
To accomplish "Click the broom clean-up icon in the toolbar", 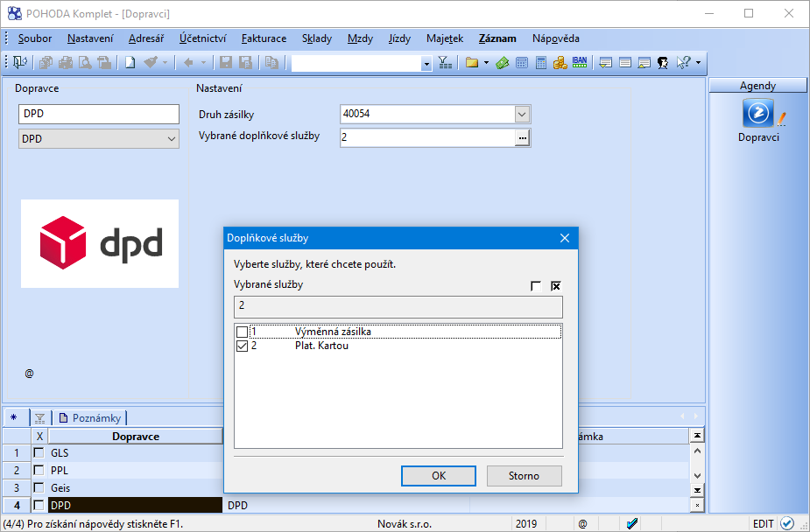I will click(151, 63).
